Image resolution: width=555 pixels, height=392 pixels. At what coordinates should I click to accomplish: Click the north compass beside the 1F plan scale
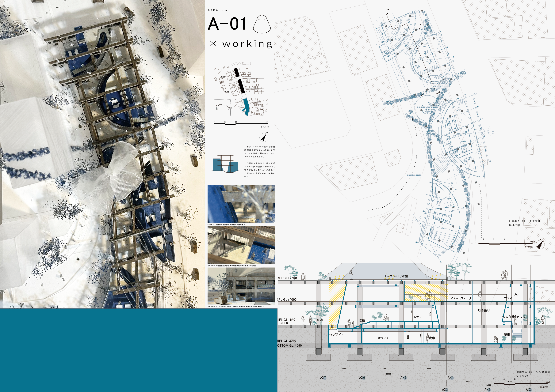pos(540,244)
